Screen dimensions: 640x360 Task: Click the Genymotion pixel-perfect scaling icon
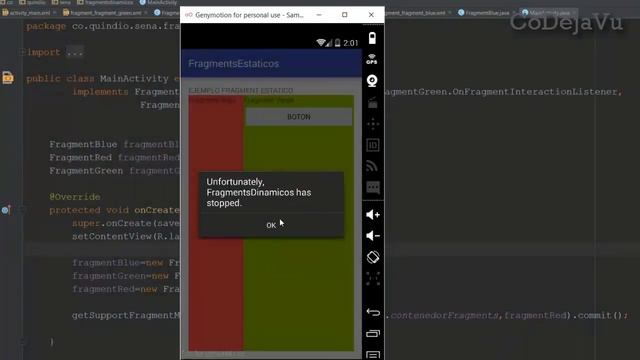click(x=373, y=278)
